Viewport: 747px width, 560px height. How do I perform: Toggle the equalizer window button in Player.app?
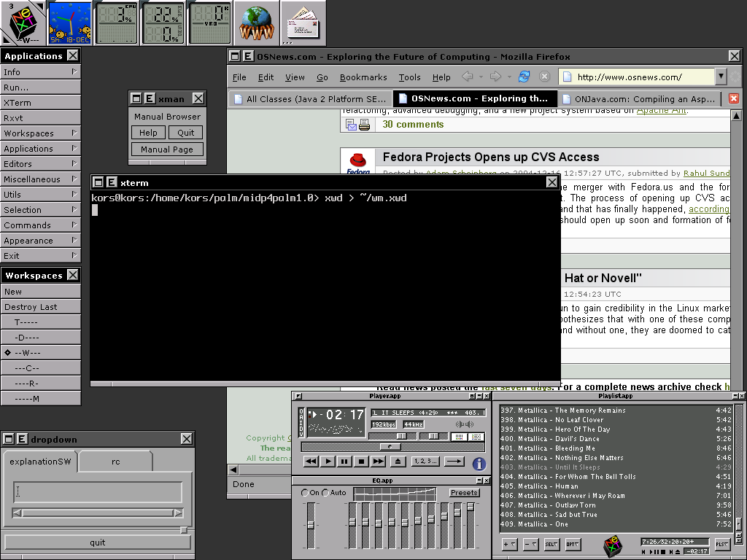click(x=458, y=437)
